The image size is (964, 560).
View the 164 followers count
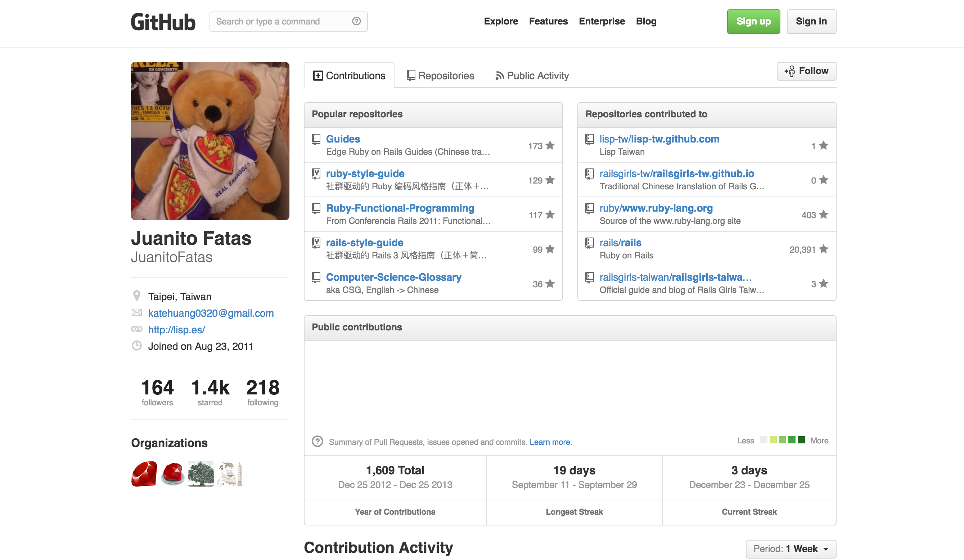157,392
